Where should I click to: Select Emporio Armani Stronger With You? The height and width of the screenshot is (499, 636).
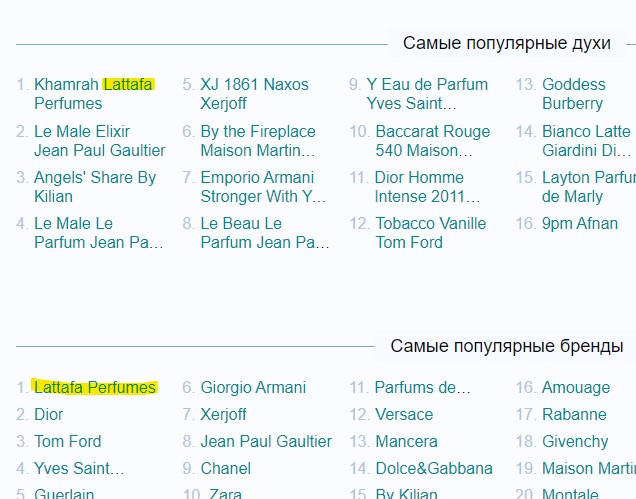point(263,187)
